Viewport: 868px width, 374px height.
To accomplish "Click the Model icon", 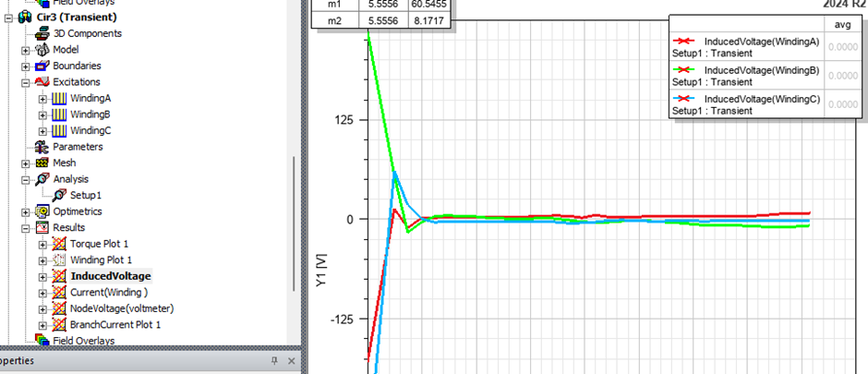I will coord(42,50).
